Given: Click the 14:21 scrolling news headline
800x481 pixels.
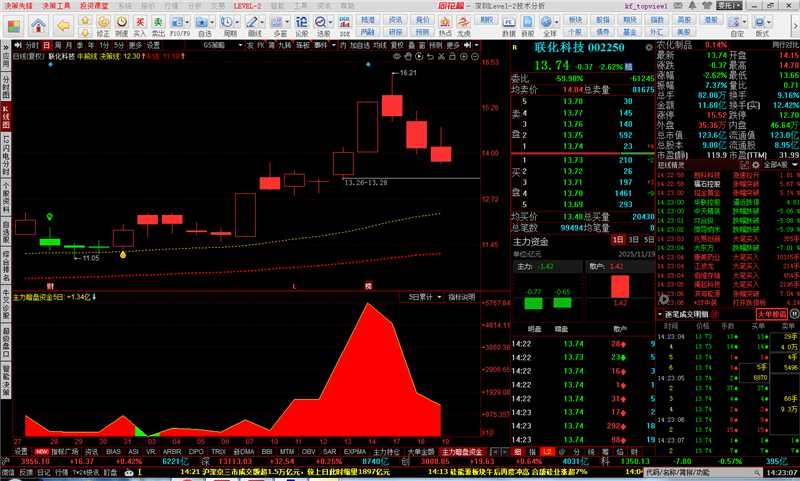Looking at the screenshot, I should [x=285, y=472].
